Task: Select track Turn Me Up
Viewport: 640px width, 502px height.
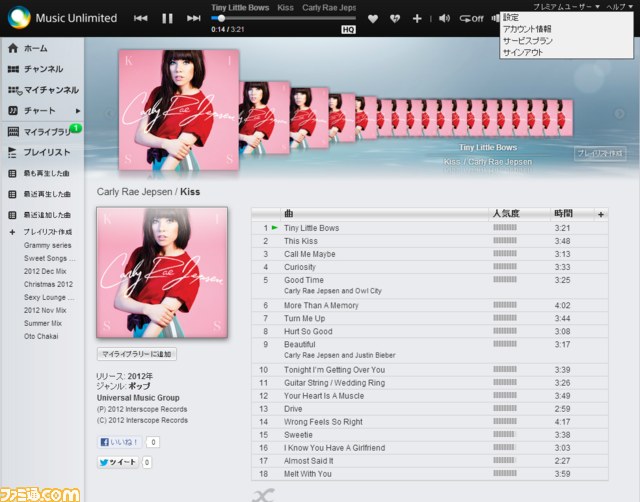Action: coord(304,318)
